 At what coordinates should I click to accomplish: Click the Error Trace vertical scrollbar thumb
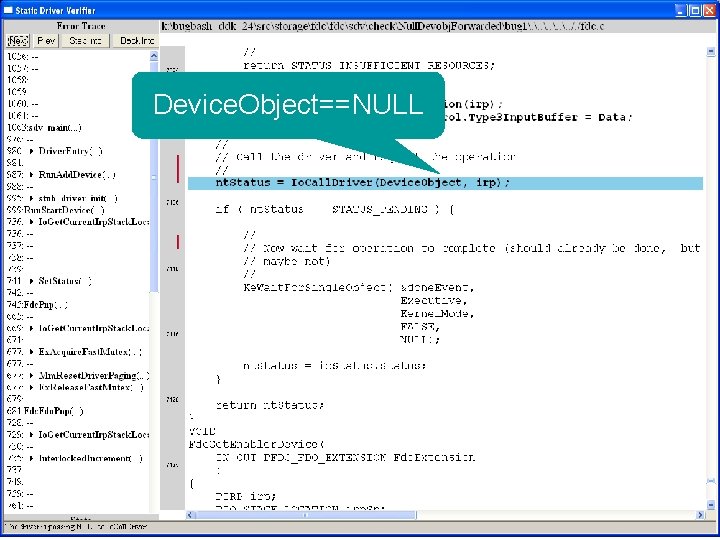pos(154,177)
